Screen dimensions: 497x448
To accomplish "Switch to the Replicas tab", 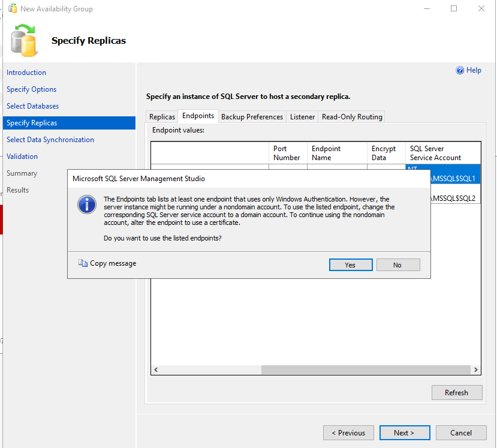I will (162, 117).
